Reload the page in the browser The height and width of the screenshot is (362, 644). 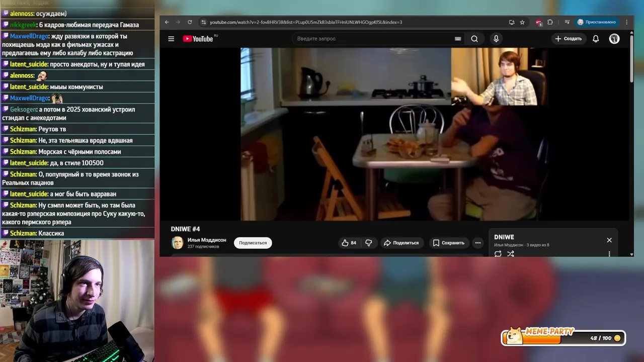[x=190, y=22]
